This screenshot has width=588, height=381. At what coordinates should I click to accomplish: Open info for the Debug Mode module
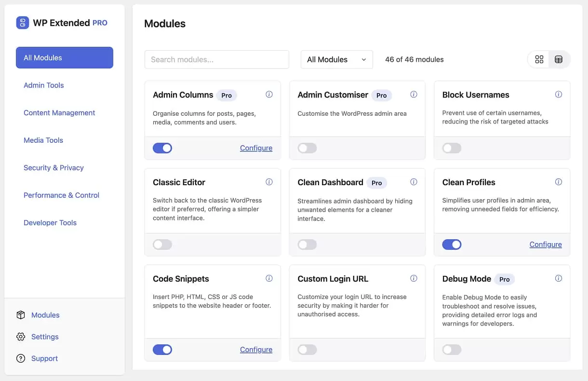559,278
